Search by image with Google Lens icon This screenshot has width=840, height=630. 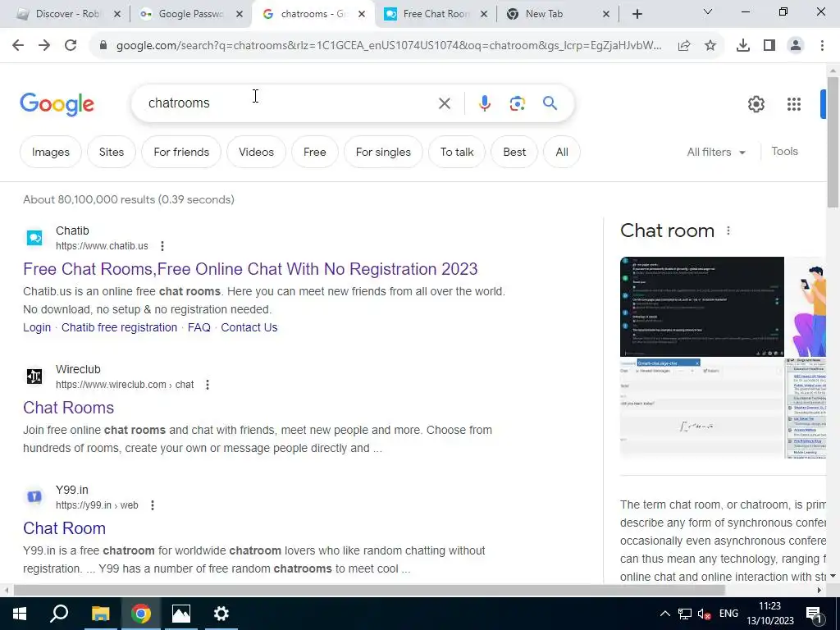click(518, 103)
